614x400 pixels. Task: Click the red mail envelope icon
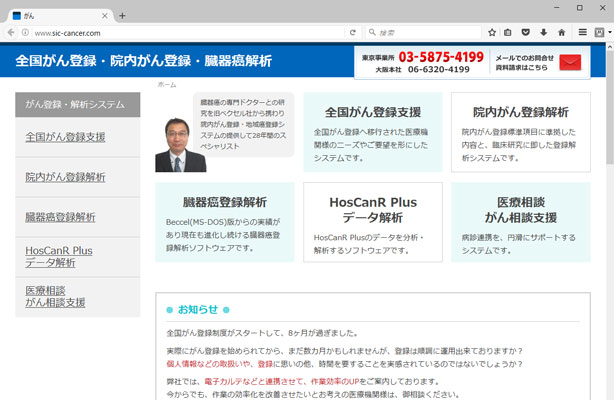click(570, 62)
